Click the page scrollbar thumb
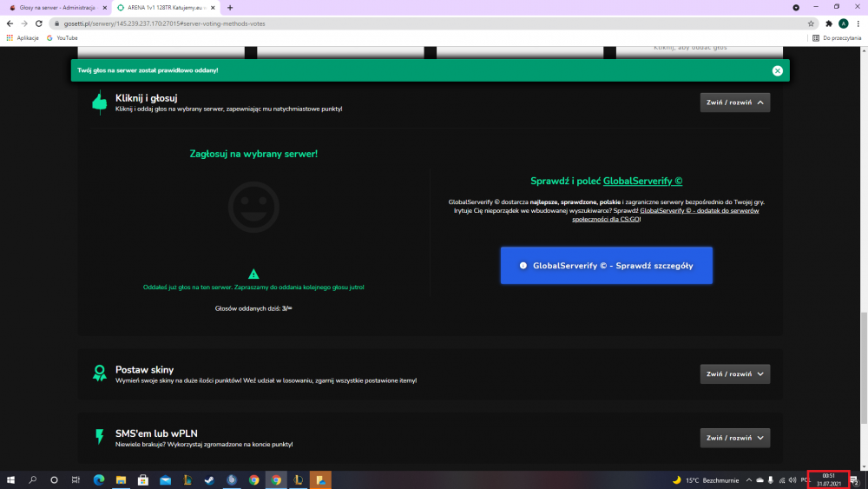 pyautogui.click(x=864, y=367)
